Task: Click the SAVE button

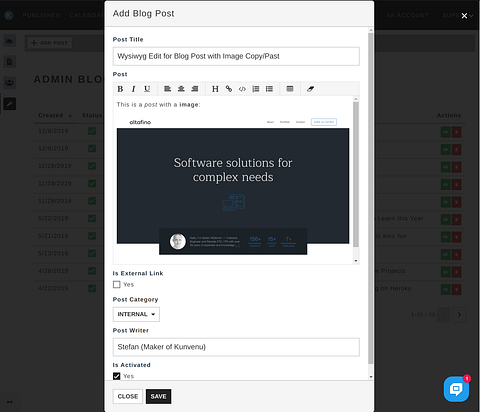Action: (158, 396)
